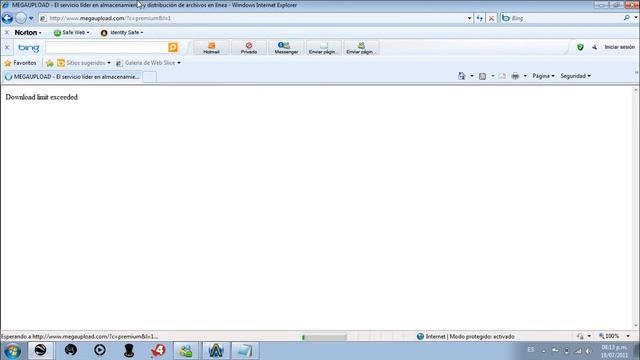Click the green shield icon on Bing toolbar
Viewport: 640px width, 360px height.
point(580,47)
